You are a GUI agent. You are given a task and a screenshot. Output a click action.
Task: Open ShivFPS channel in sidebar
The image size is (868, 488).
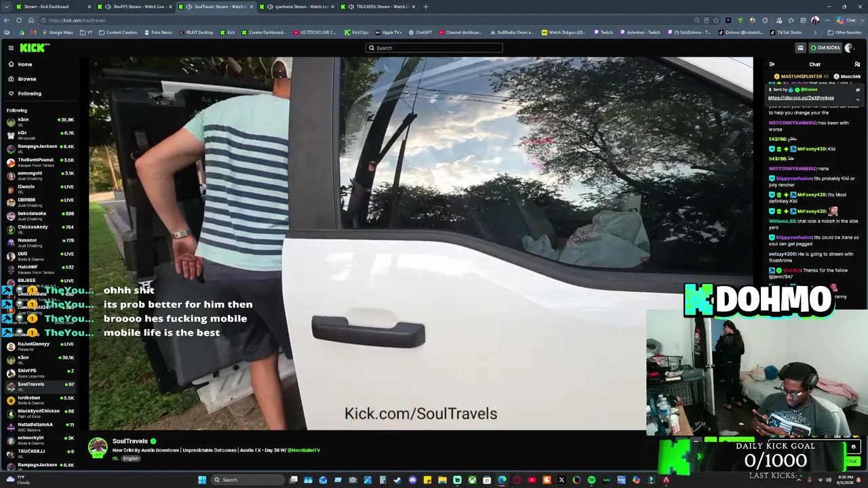41,373
